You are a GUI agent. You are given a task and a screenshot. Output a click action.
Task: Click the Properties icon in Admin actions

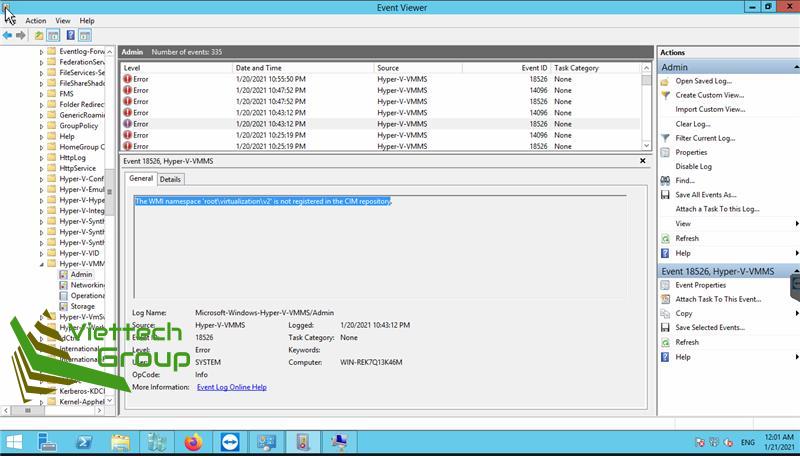[665, 153]
